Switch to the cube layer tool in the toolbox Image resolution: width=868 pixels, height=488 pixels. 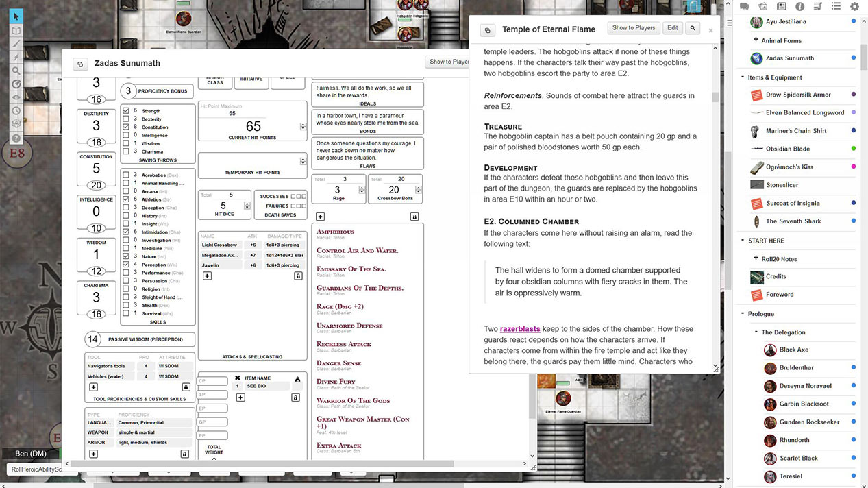click(16, 30)
